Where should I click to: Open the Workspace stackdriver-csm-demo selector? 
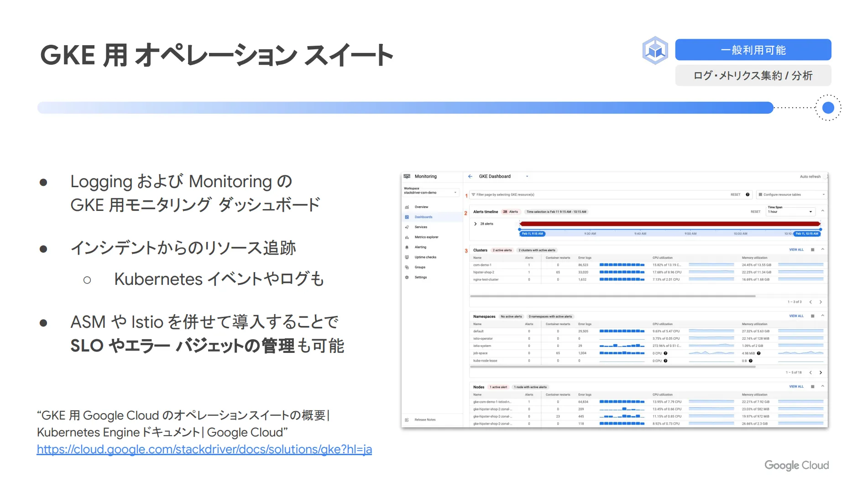(430, 192)
